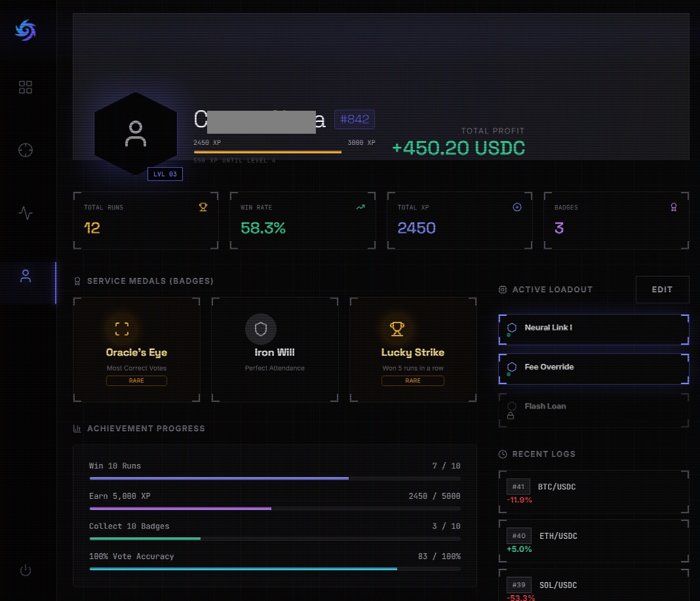Open the Oracle's Eye badge card
This screenshot has height=601, width=700.
tap(136, 349)
